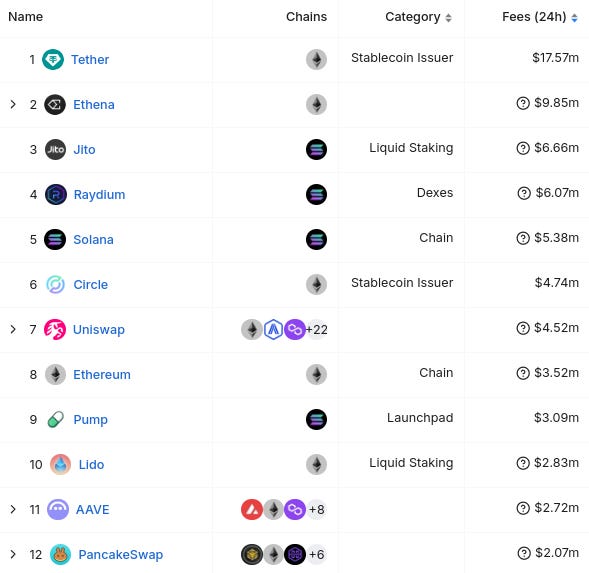
Task: Sort by Fees (24h) column
Action: 540,17
